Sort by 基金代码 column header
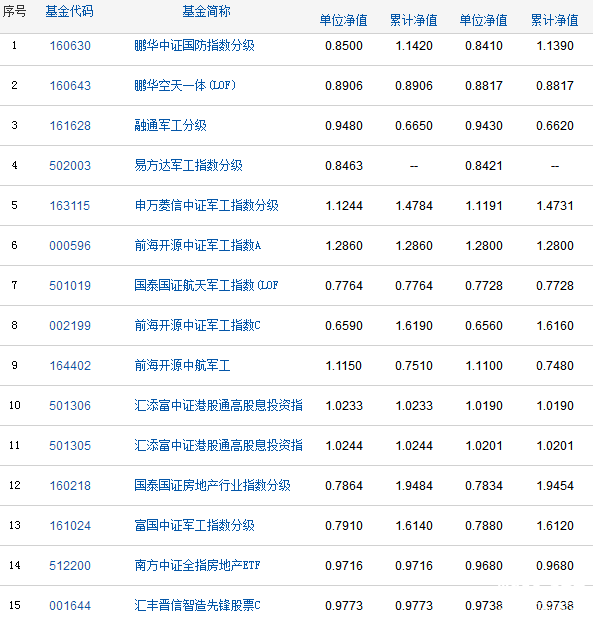593x619 pixels. click(69, 11)
